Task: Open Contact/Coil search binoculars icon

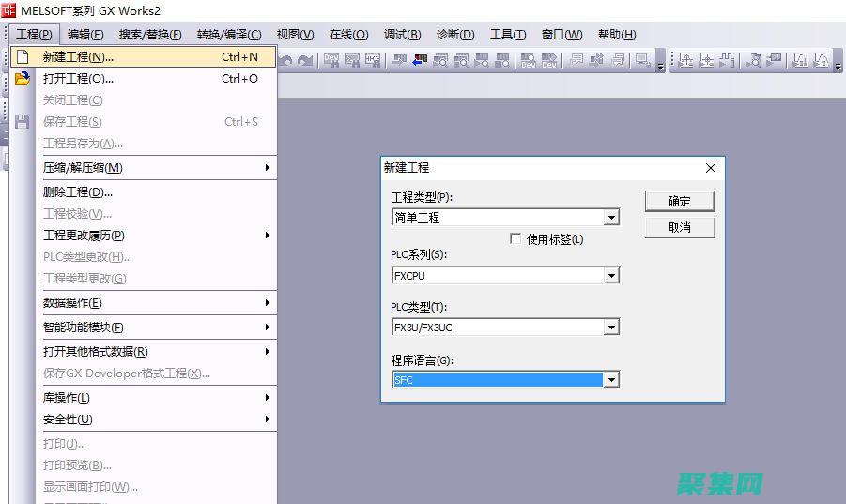Action: (x=373, y=60)
